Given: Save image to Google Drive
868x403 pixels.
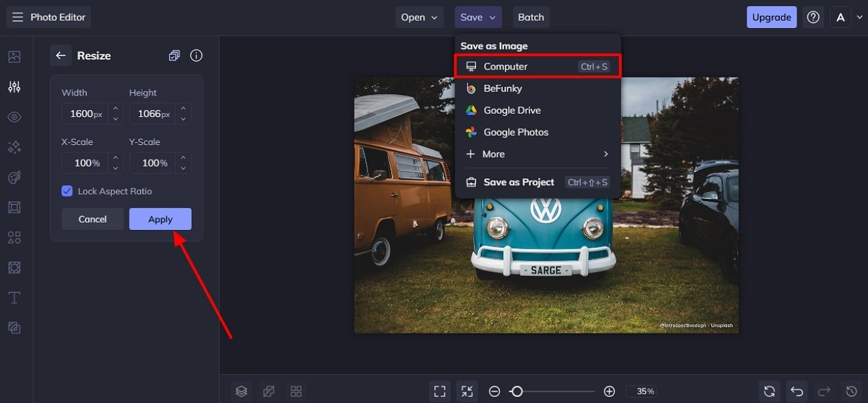Looking at the screenshot, I should click(537, 110).
